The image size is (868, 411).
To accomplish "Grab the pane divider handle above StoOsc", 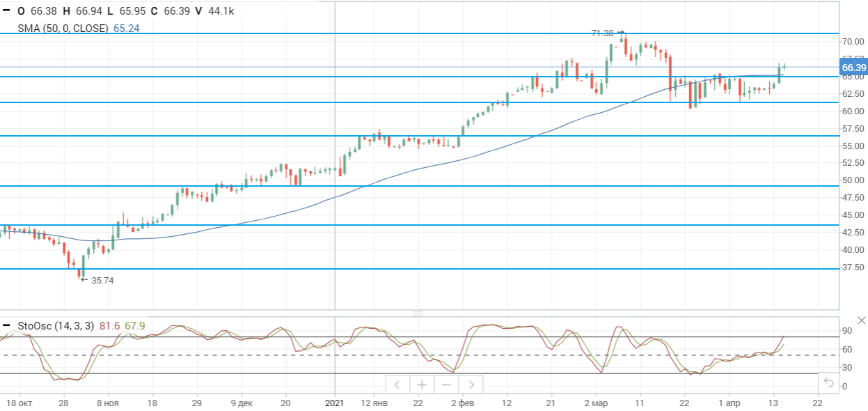I will click(x=418, y=313).
